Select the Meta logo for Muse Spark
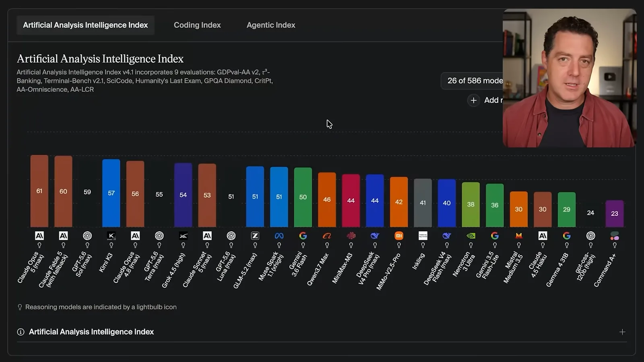 point(279,236)
